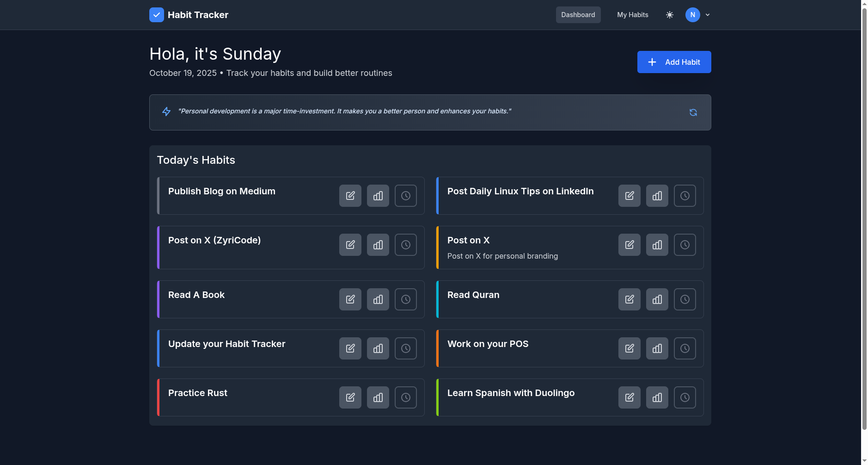
Task: Refresh the motivational quote
Action: 693,112
